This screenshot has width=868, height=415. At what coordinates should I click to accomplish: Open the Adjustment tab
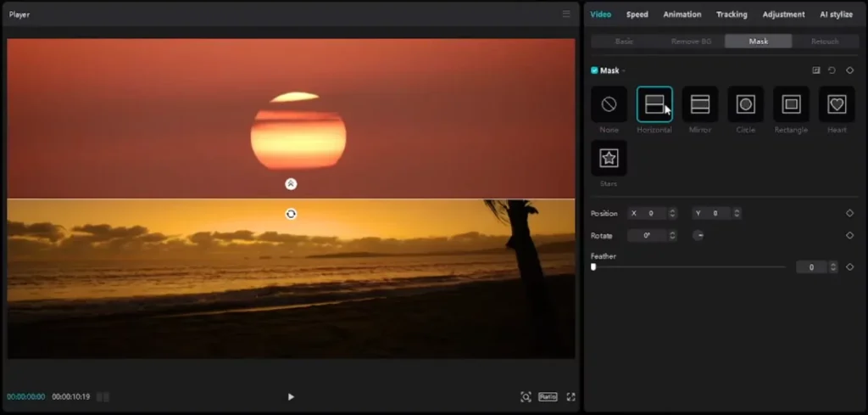(784, 14)
